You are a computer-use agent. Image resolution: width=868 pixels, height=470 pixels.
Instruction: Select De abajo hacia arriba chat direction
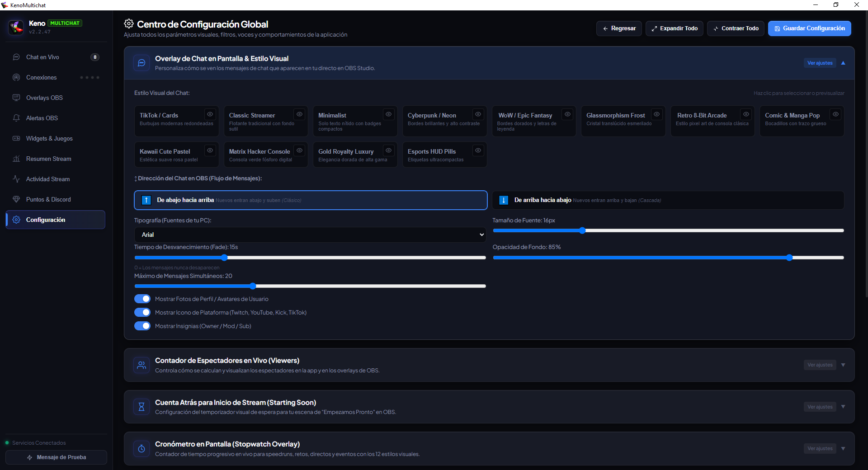311,200
